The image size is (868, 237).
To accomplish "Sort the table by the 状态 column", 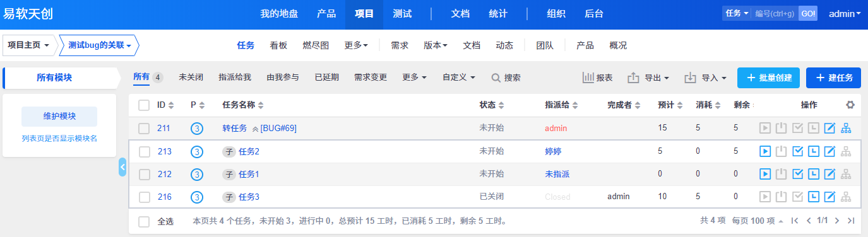I will pos(492,105).
